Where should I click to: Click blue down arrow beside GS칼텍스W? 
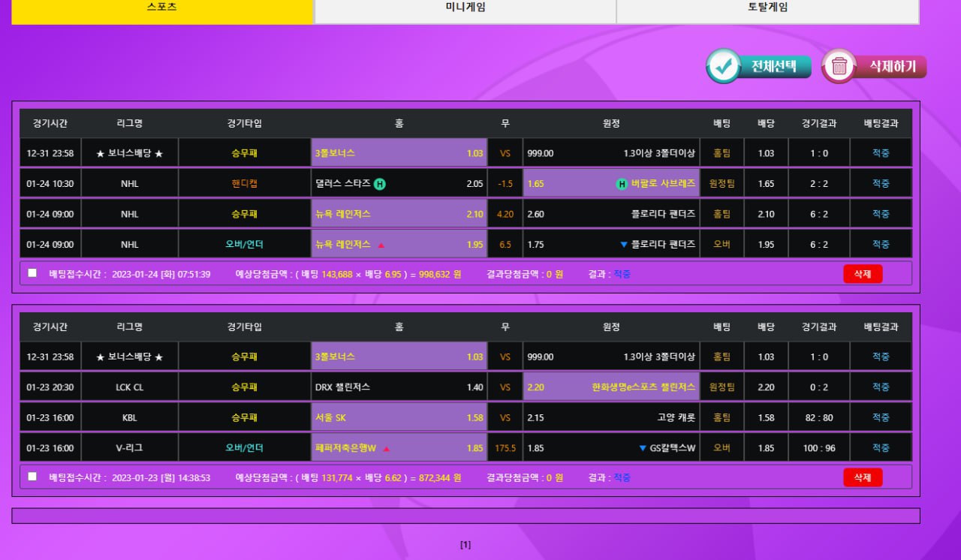(x=642, y=449)
